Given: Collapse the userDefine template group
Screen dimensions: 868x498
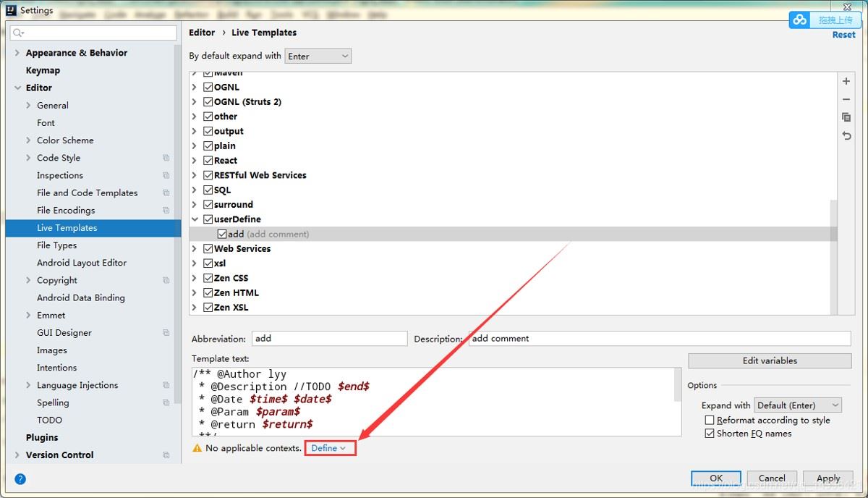Looking at the screenshot, I should click(x=195, y=219).
